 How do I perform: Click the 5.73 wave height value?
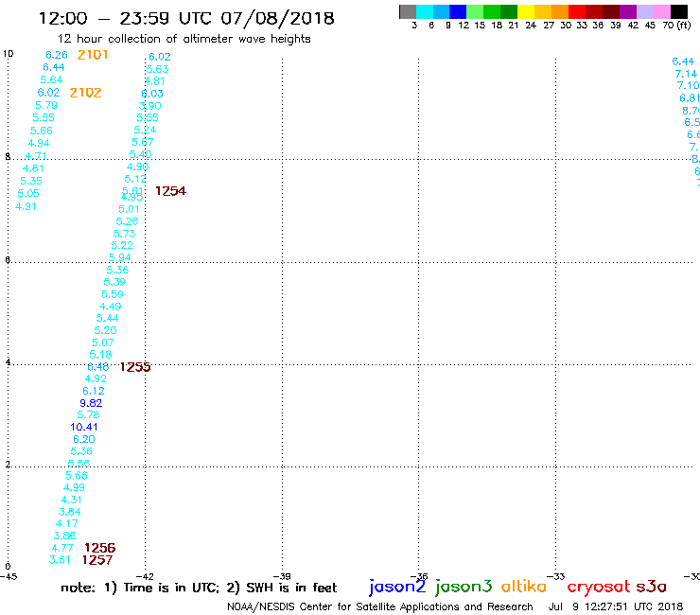coord(125,234)
